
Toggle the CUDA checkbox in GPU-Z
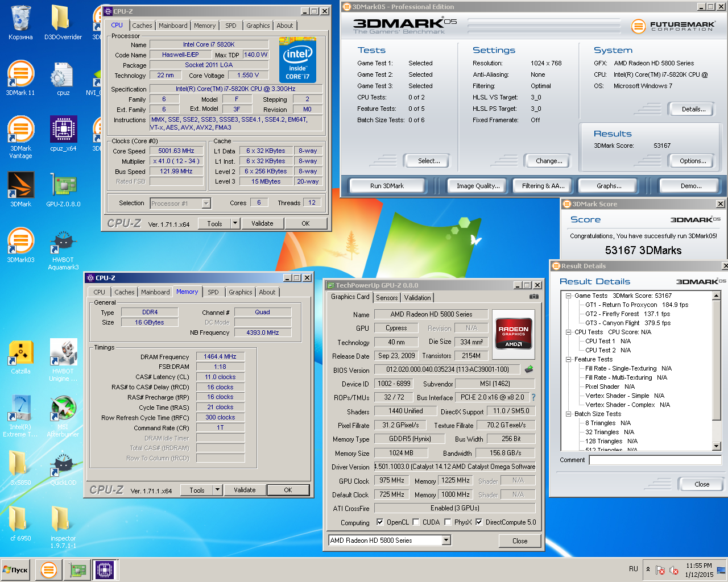tap(416, 522)
